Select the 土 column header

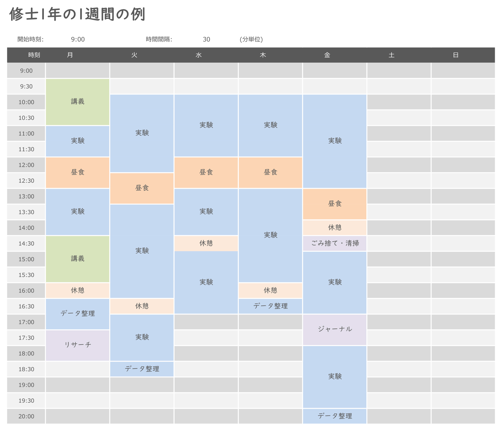391,55
